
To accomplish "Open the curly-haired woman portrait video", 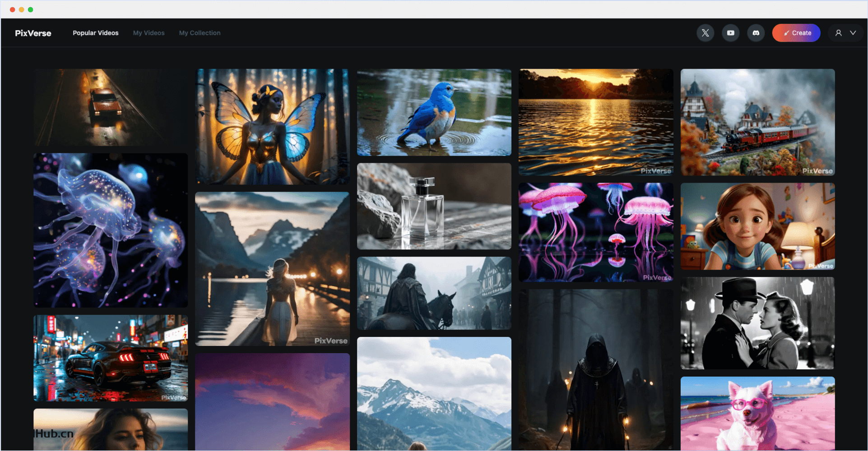I will pos(111,429).
